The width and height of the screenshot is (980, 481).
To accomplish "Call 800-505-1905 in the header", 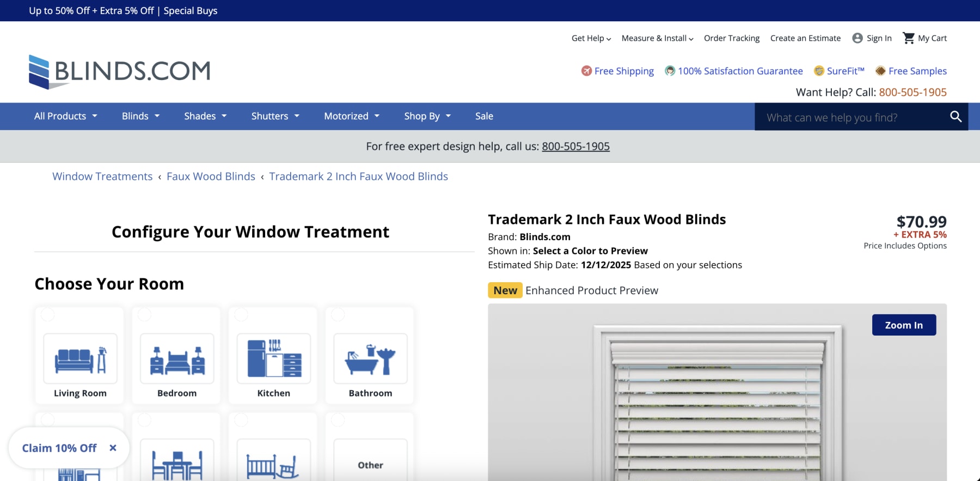I will [912, 92].
